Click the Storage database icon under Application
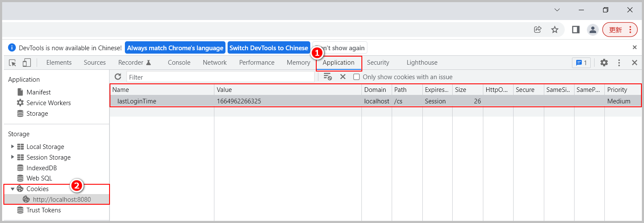The image size is (644, 223). coord(20,114)
